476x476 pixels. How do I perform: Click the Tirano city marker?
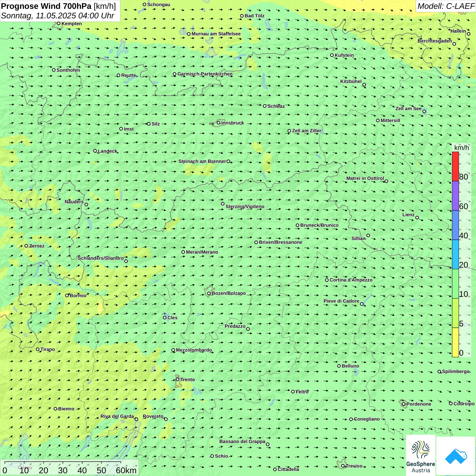pyautogui.click(x=38, y=349)
